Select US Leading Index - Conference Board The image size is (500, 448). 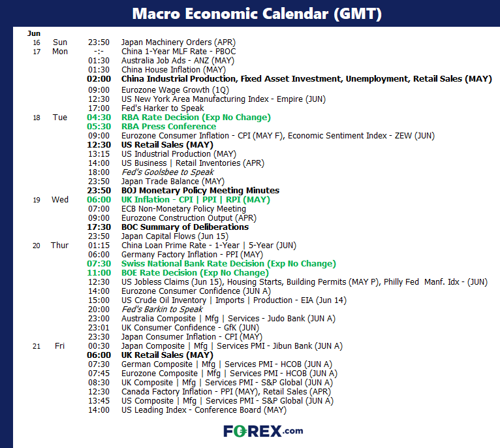pyautogui.click(x=204, y=410)
